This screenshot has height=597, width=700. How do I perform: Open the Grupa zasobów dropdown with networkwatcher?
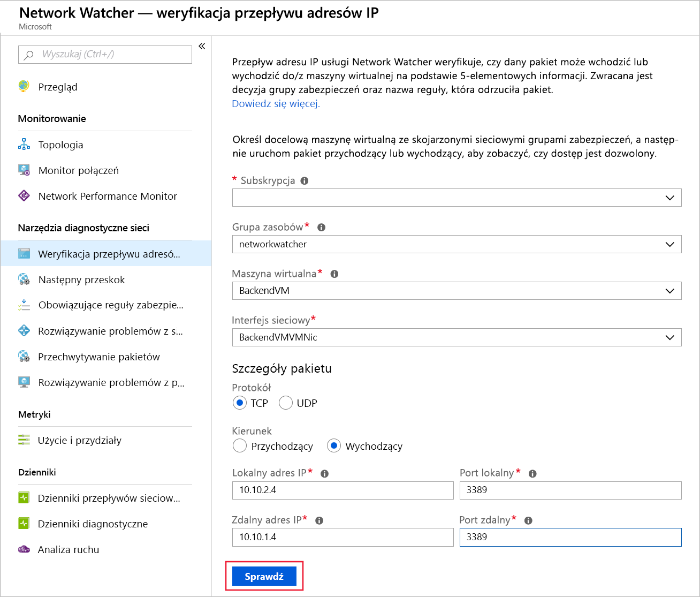(x=456, y=244)
